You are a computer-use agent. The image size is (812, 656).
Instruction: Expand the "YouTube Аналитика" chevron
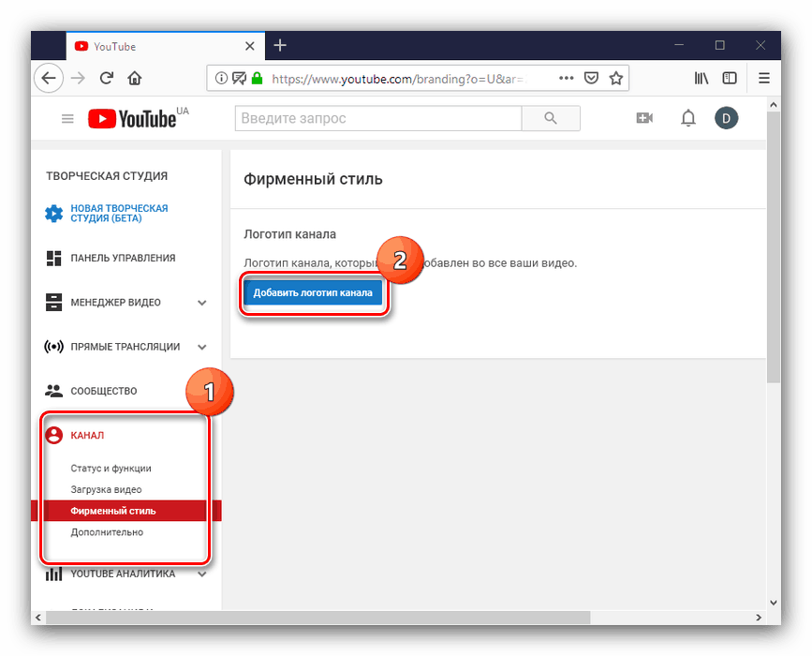[202, 574]
